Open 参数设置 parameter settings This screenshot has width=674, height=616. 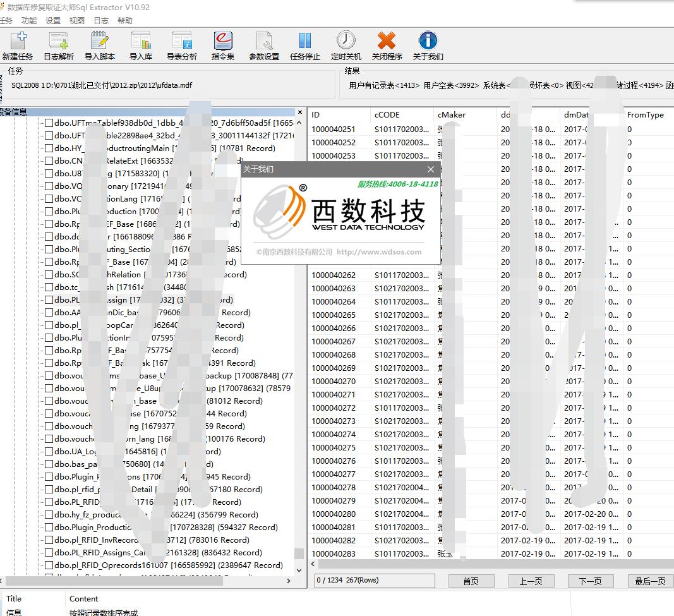(264, 45)
